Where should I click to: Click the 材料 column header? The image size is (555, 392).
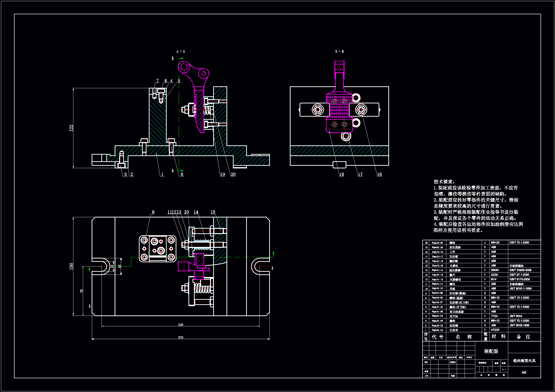point(499,337)
